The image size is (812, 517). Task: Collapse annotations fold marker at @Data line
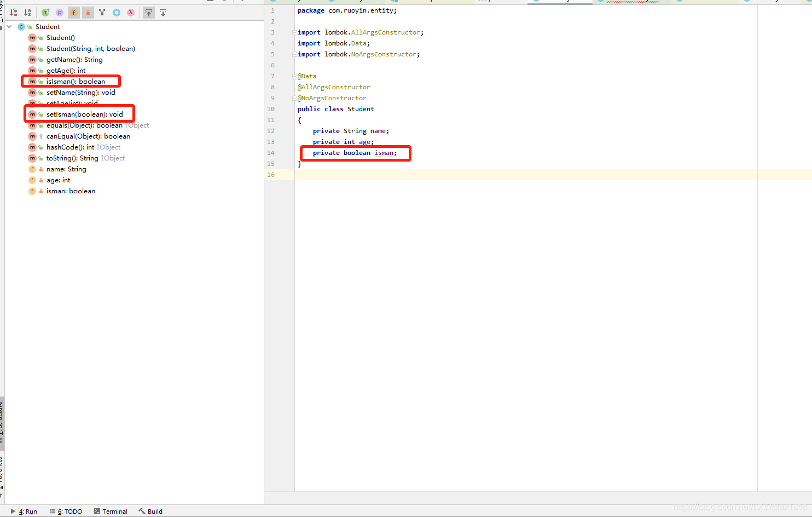pos(294,76)
